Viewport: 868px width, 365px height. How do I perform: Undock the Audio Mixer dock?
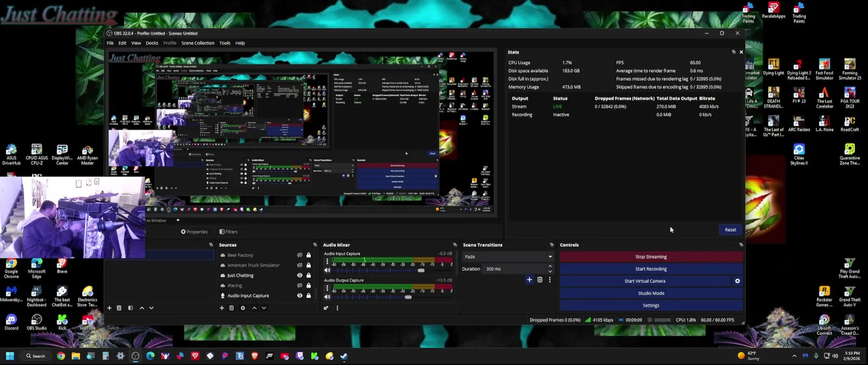(455, 245)
